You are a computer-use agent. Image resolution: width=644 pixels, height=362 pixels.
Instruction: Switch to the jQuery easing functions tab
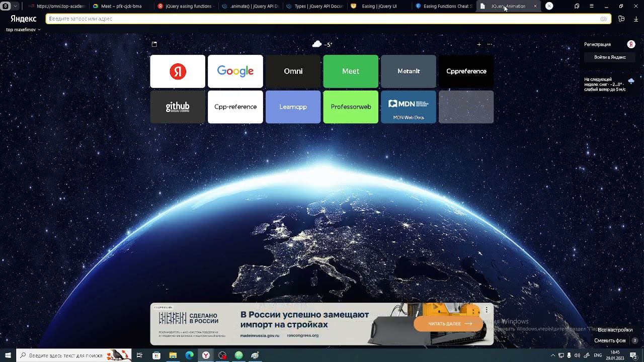pyautogui.click(x=185, y=6)
